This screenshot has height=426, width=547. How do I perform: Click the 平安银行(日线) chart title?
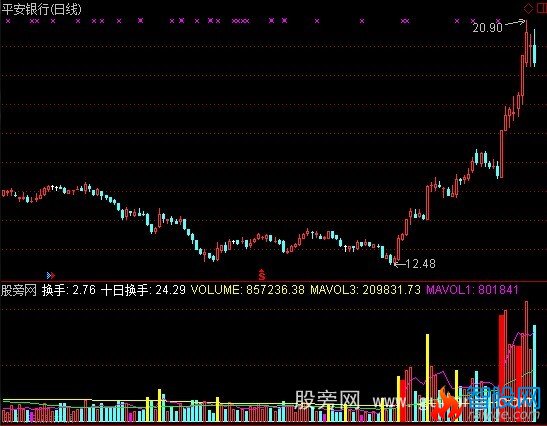click(x=41, y=9)
